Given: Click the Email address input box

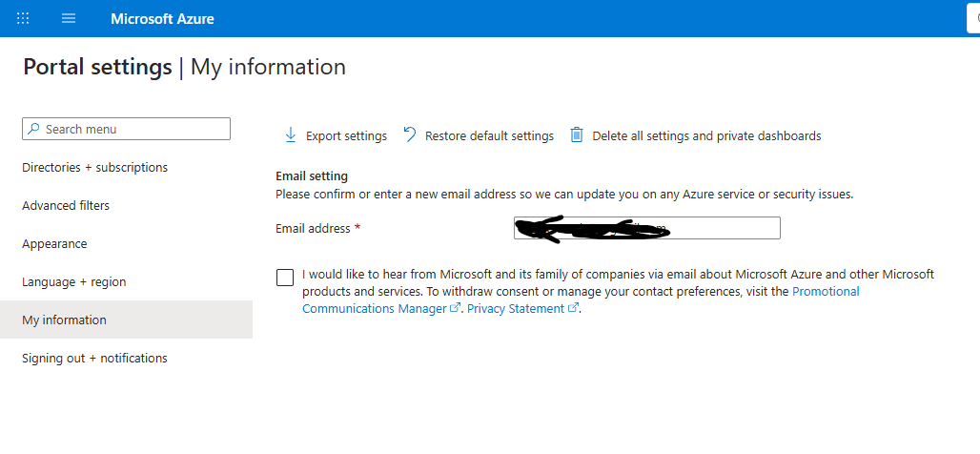Looking at the screenshot, I should (647, 228).
